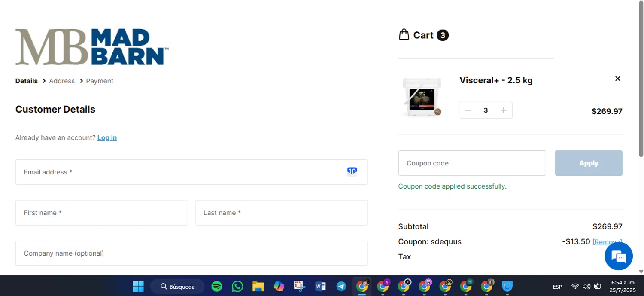Open WhatsApp from the taskbar
Viewport: 644px width, 296px height.
[x=237, y=286]
